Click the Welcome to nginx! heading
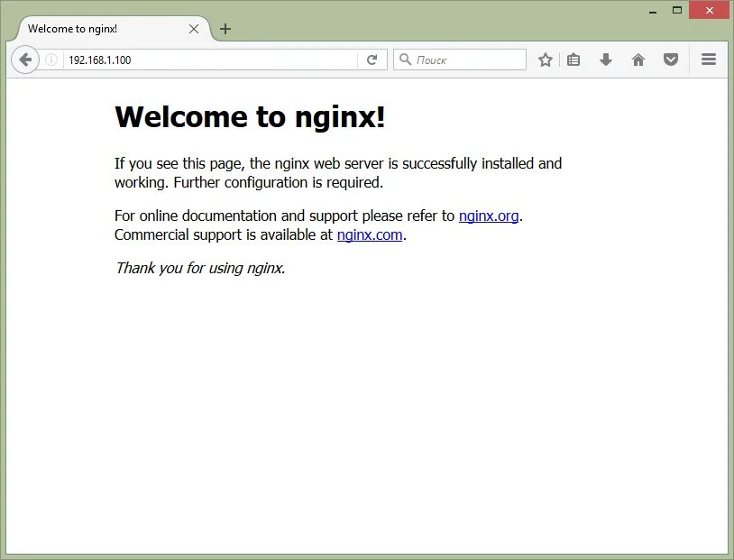734x560 pixels. pos(250,116)
